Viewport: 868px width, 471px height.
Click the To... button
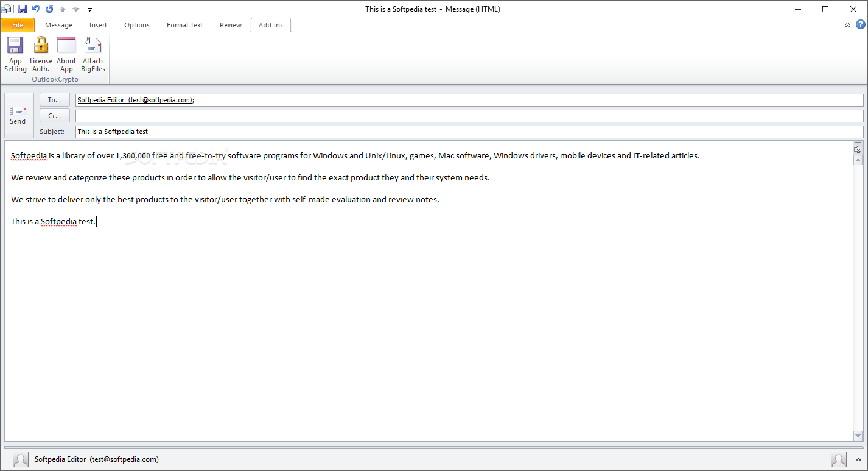point(55,100)
